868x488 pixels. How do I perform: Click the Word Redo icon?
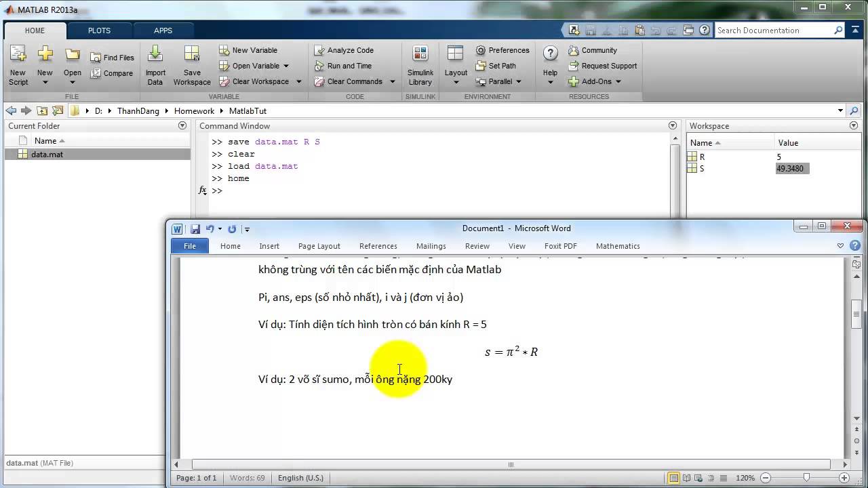pyautogui.click(x=232, y=229)
